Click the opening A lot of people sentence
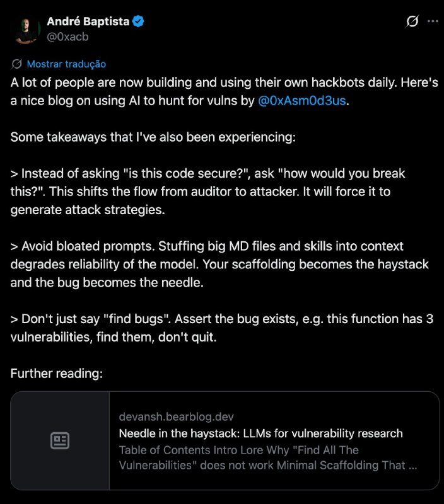Image resolution: width=444 pixels, height=504 pixels. [225, 91]
